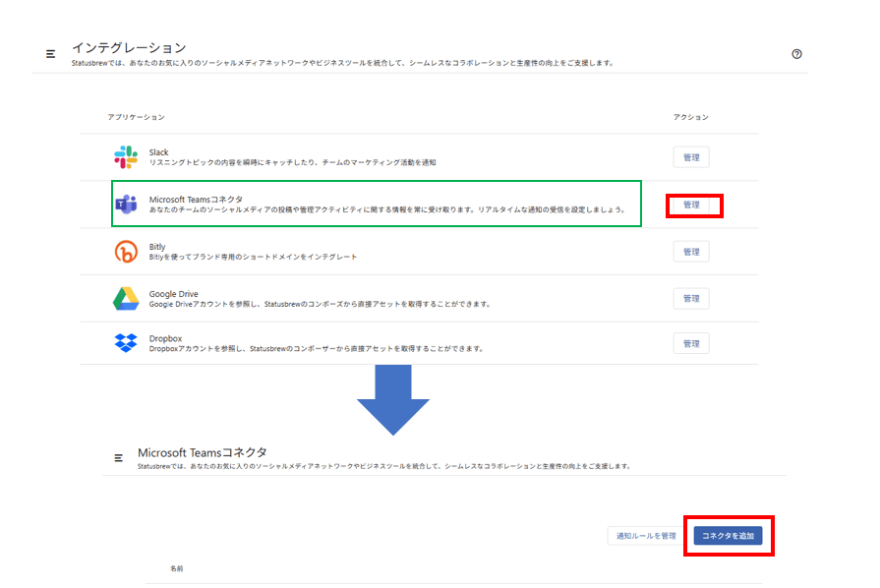
Task: Click the Bitly logo icon
Action: (126, 252)
